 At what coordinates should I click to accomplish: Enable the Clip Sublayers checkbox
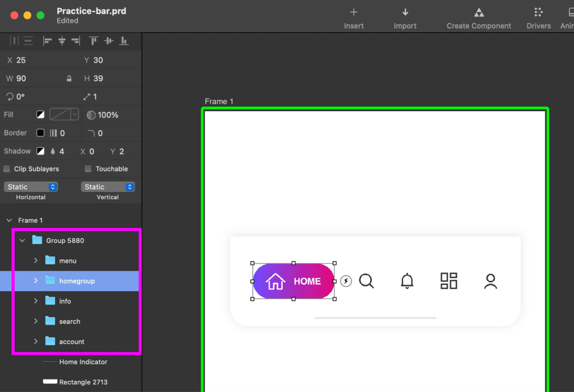(7, 169)
